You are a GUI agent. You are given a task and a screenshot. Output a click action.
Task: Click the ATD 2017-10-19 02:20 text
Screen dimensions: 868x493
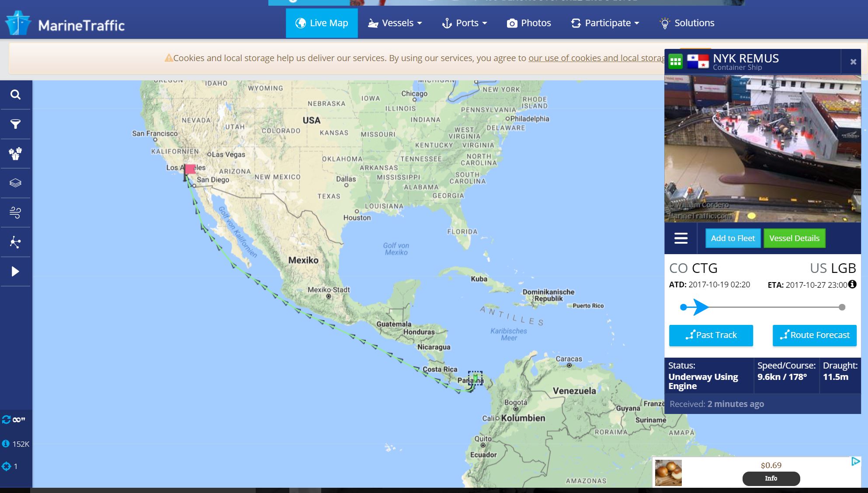coord(709,285)
